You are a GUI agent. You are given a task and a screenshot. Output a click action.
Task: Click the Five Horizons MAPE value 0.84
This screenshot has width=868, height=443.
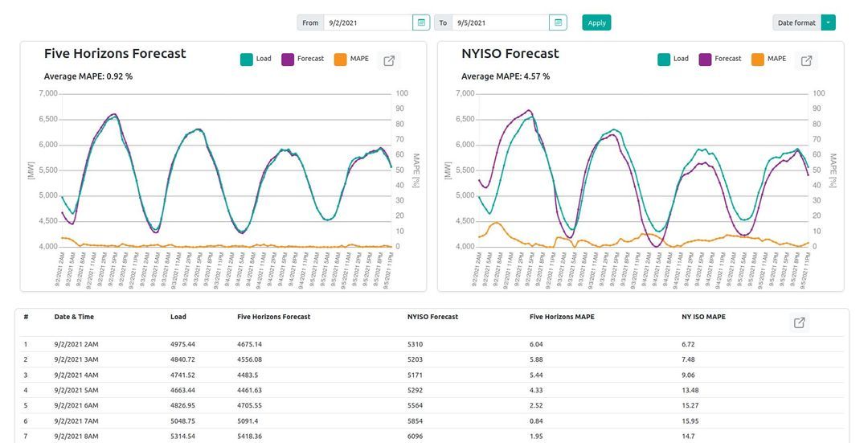pyautogui.click(x=536, y=421)
